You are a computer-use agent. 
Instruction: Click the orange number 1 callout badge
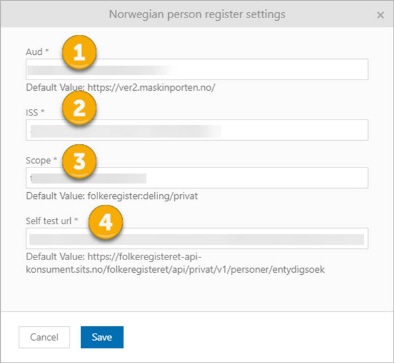point(79,53)
